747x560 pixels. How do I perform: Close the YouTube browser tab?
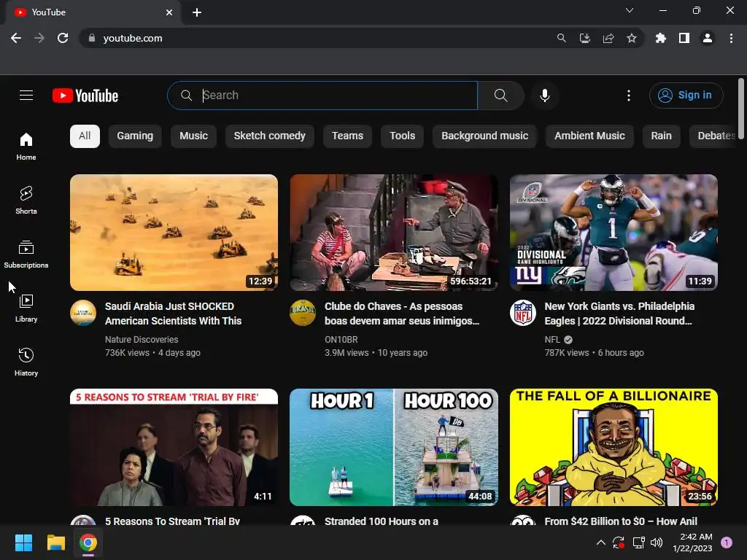tap(169, 12)
